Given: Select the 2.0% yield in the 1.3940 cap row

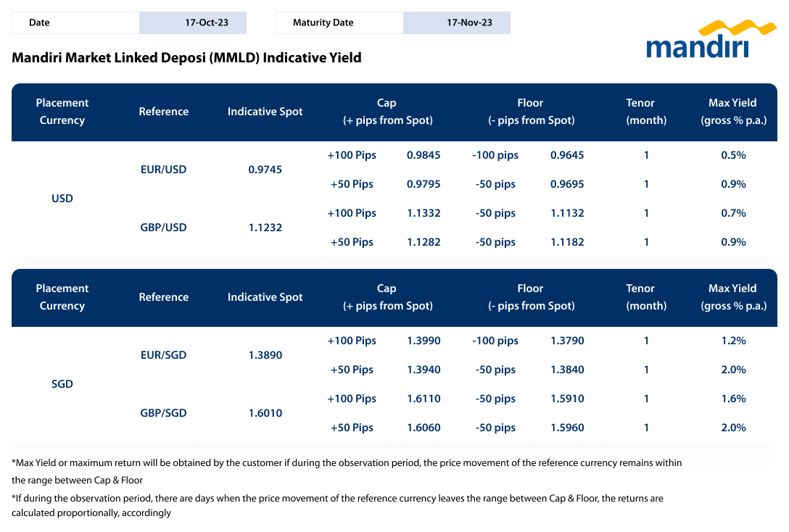Looking at the screenshot, I should coord(733,370).
